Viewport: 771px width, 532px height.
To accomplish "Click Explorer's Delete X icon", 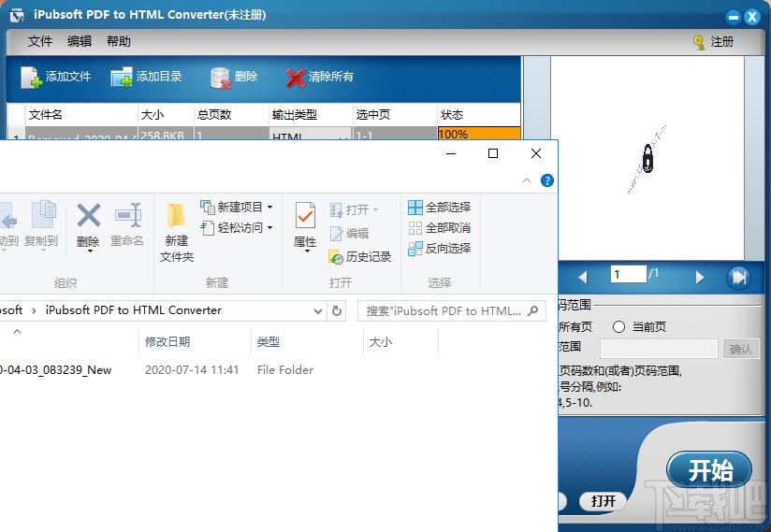I will pyautogui.click(x=89, y=215).
